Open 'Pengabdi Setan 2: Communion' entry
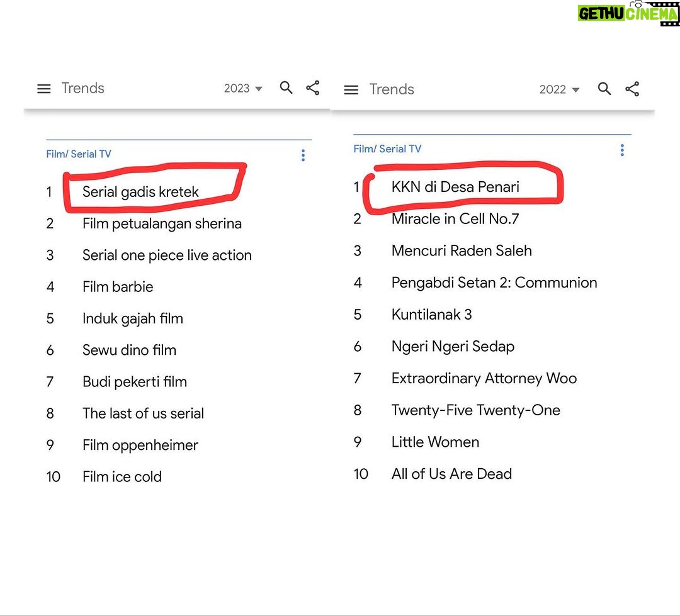The image size is (680, 616). pyautogui.click(x=494, y=283)
